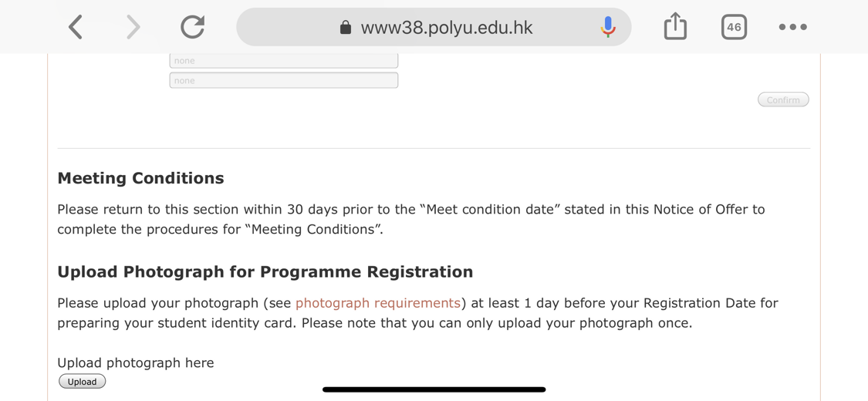This screenshot has width=868, height=401.
Task: Reload the page with the refresh icon
Action: (x=193, y=26)
